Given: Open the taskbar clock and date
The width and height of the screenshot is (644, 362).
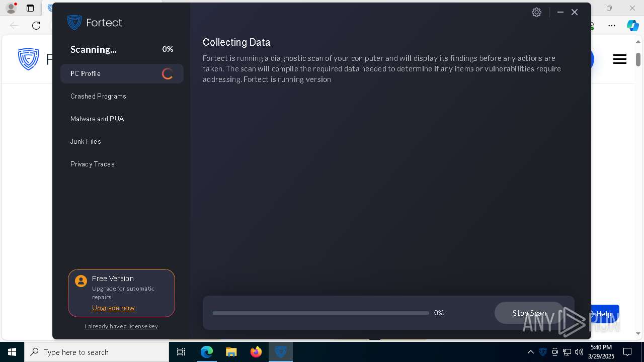Looking at the screenshot, I should tap(601, 352).
